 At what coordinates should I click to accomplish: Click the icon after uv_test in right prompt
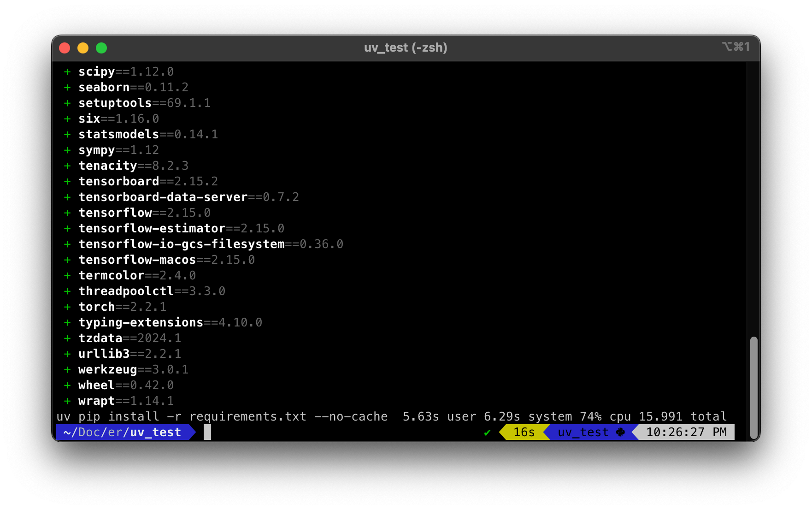coord(621,432)
